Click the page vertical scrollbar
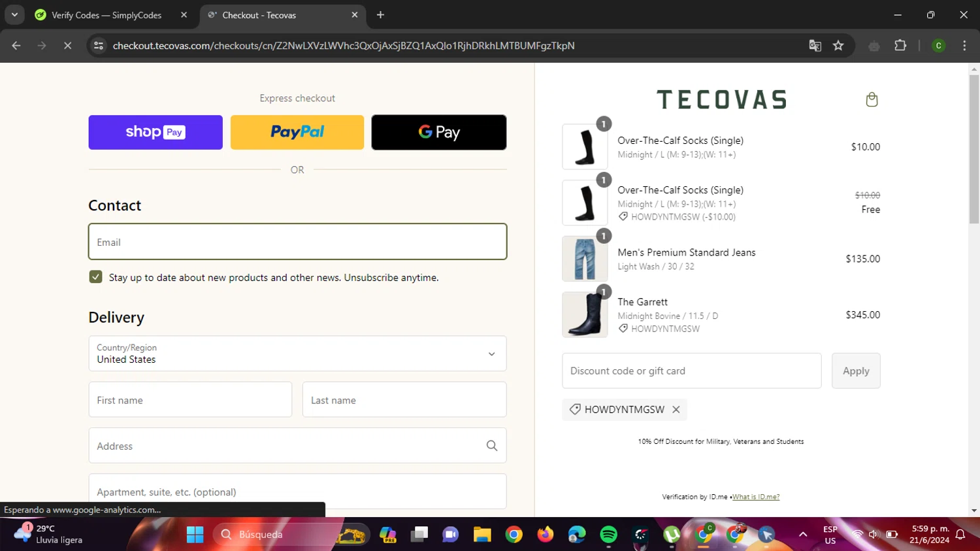This screenshot has width=980, height=551. 974,150
